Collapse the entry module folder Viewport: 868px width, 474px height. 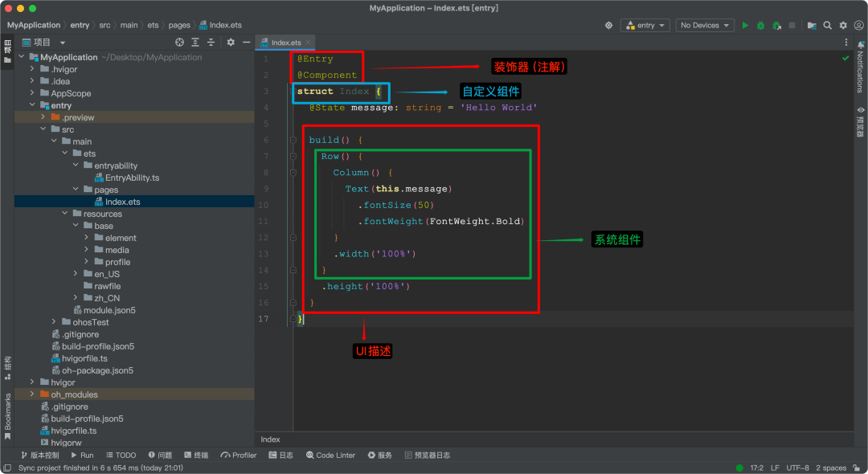pos(32,105)
